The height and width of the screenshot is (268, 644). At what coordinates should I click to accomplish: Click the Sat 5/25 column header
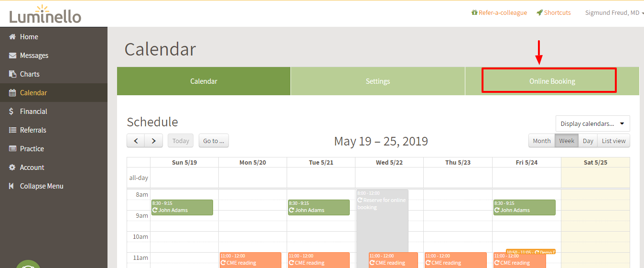pos(595,162)
